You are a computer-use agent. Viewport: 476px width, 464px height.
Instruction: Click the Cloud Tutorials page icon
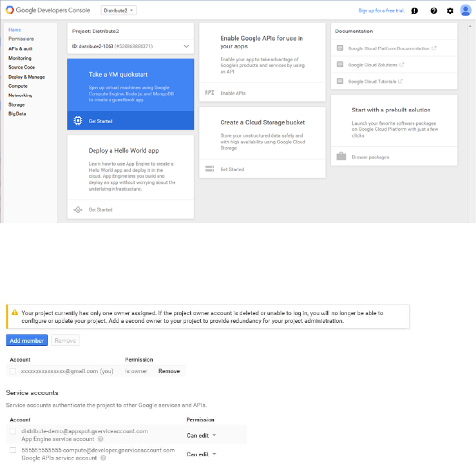pyautogui.click(x=340, y=81)
